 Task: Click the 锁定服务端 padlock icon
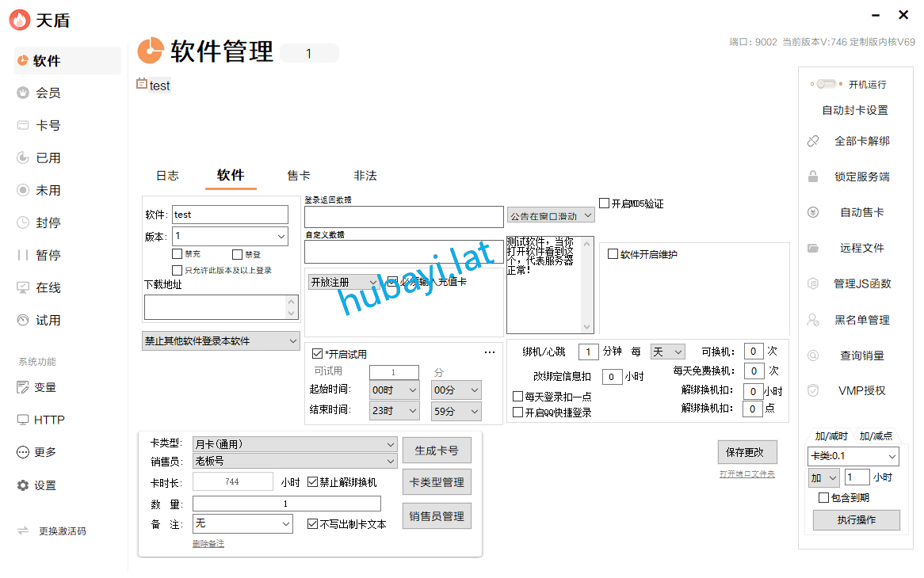(813, 177)
